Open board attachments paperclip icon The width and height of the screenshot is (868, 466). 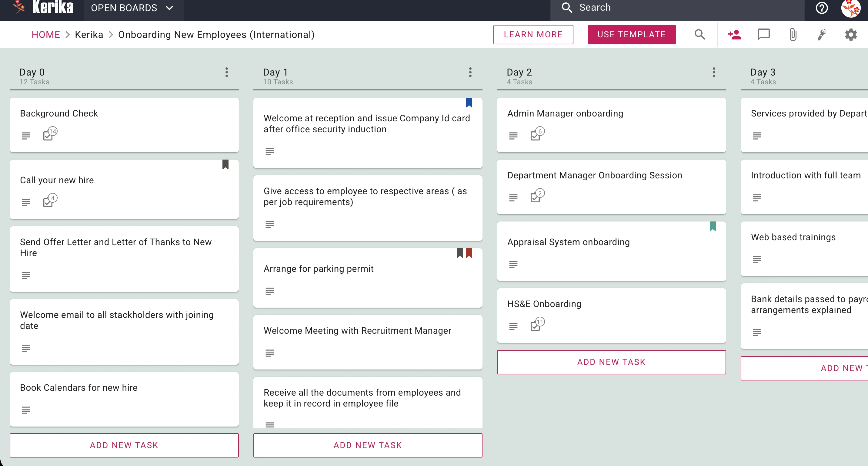pos(793,34)
